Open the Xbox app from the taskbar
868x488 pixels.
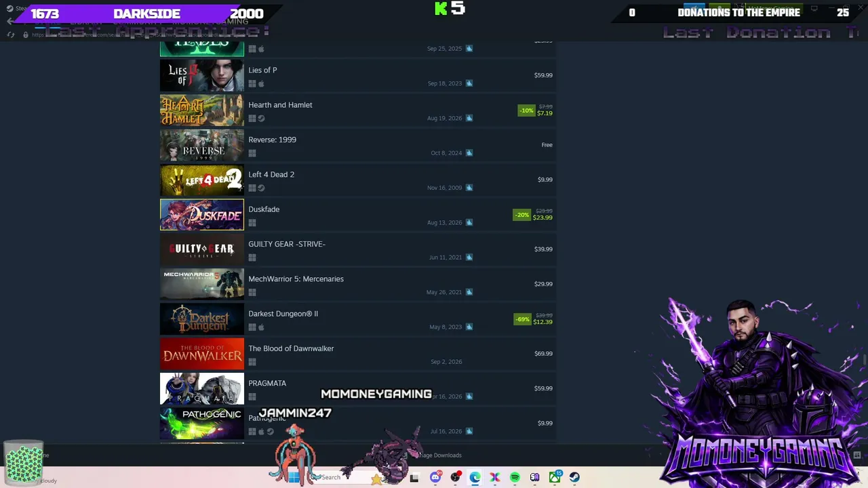point(555,477)
